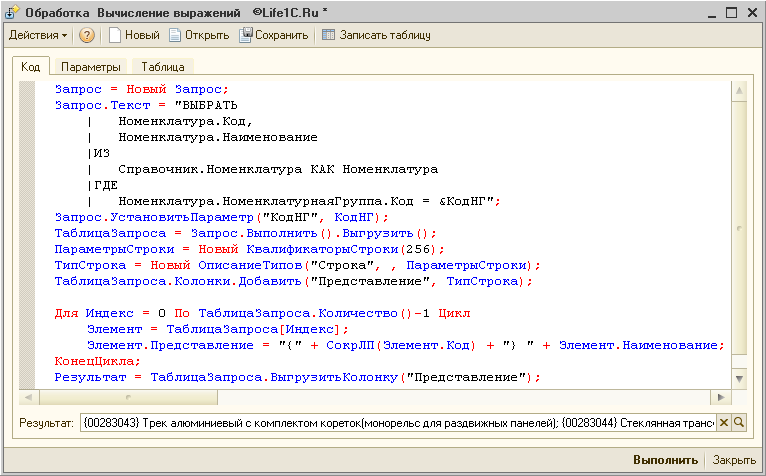Switch to the Параметры tab
The height and width of the screenshot is (476, 766).
90,67
